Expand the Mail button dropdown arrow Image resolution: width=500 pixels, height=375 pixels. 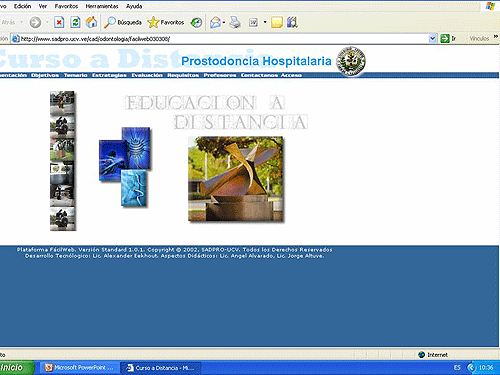pos(224,23)
